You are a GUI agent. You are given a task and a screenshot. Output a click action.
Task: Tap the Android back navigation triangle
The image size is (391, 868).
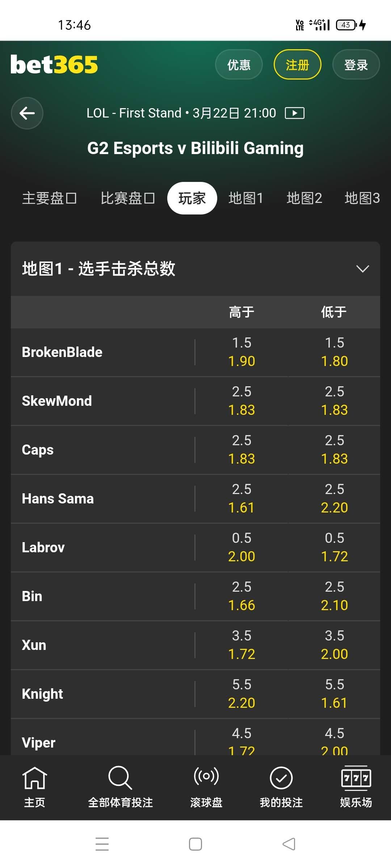(289, 844)
